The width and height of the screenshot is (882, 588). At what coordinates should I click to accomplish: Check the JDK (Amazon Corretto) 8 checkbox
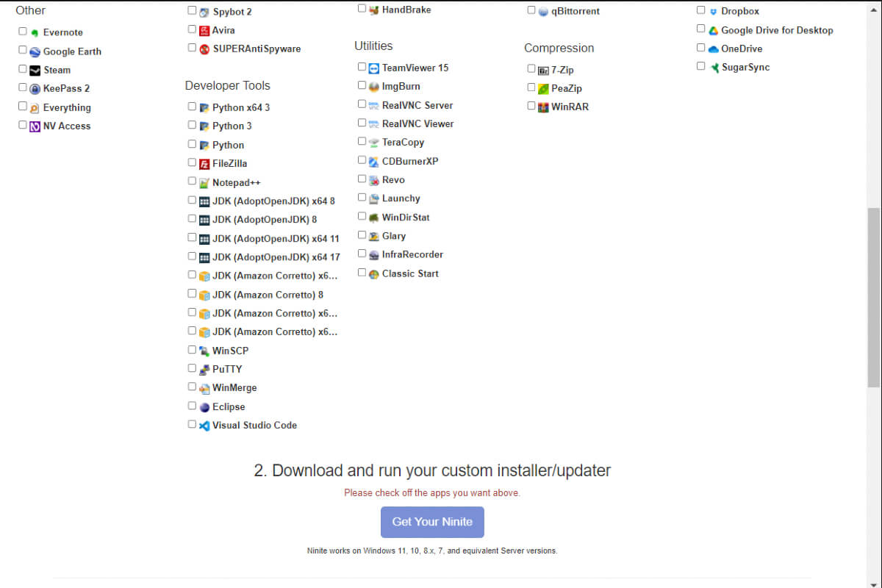pyautogui.click(x=192, y=294)
